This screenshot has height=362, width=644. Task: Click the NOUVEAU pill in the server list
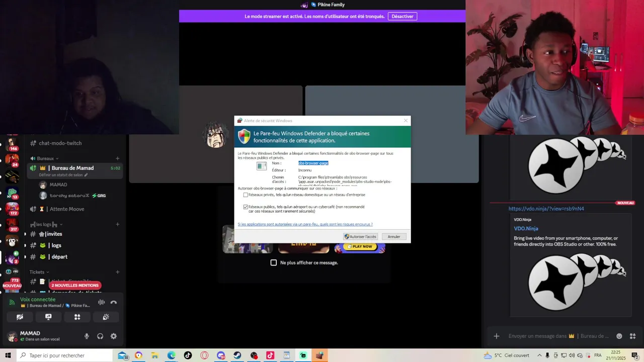tap(12, 286)
